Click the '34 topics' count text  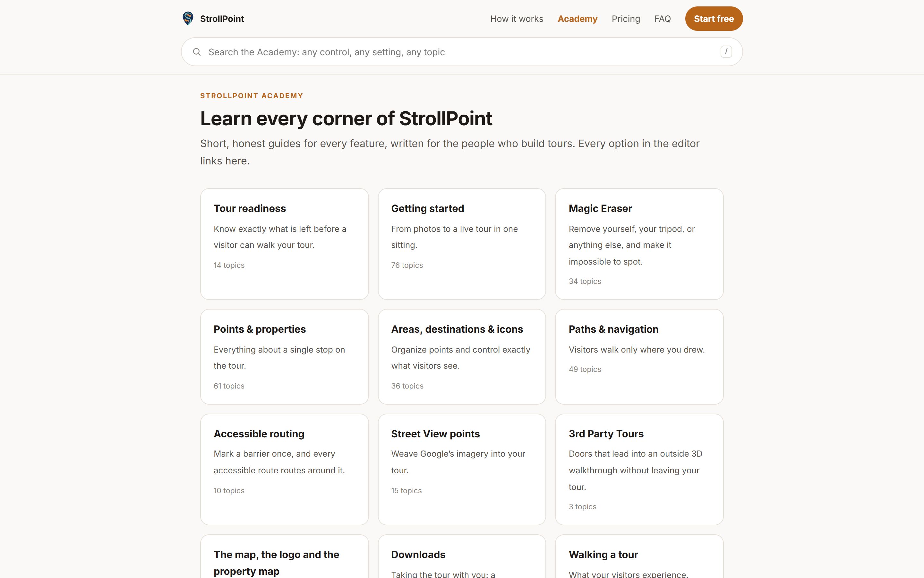point(585,281)
